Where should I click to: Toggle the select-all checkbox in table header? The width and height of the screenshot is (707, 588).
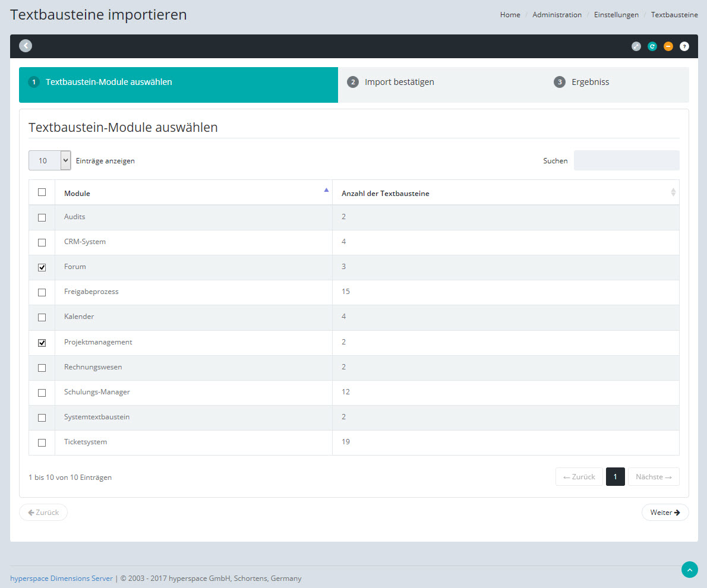pyautogui.click(x=42, y=192)
